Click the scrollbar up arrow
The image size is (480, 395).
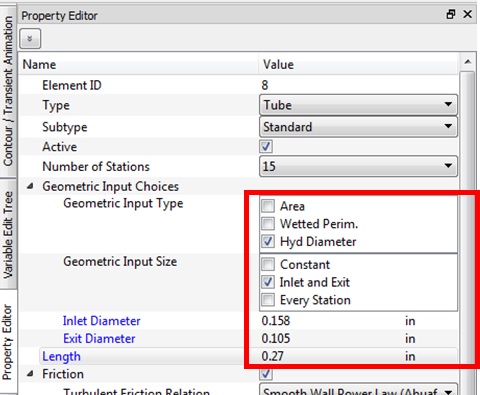click(x=468, y=62)
